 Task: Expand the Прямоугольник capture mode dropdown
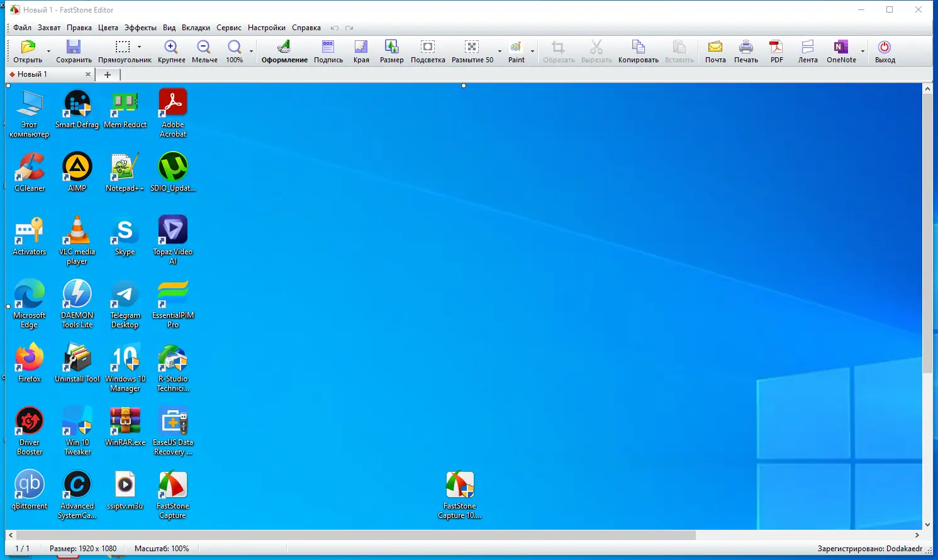140,47
